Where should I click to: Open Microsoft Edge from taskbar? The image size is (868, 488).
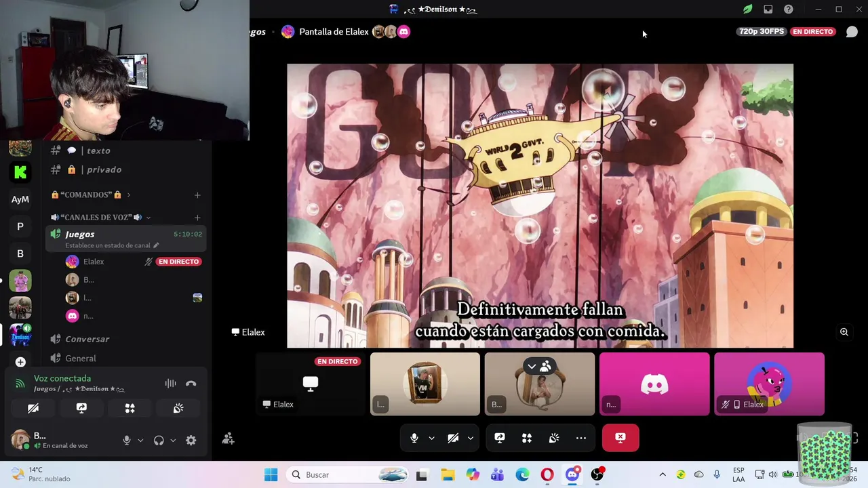tap(522, 474)
